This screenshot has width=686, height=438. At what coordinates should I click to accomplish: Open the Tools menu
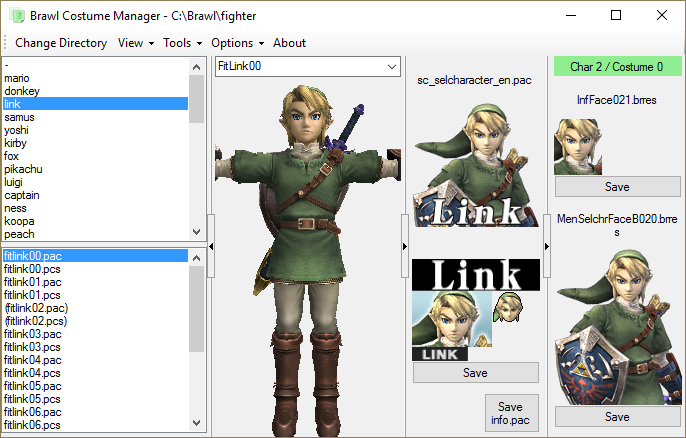tap(182, 43)
